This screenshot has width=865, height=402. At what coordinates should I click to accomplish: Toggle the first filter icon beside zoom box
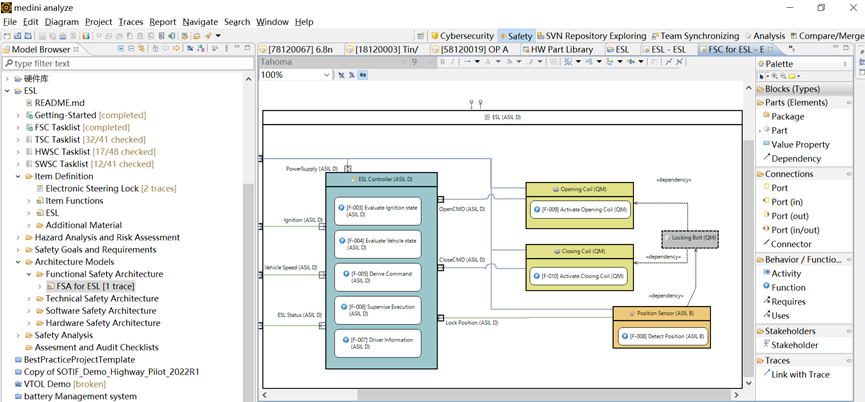coord(341,74)
